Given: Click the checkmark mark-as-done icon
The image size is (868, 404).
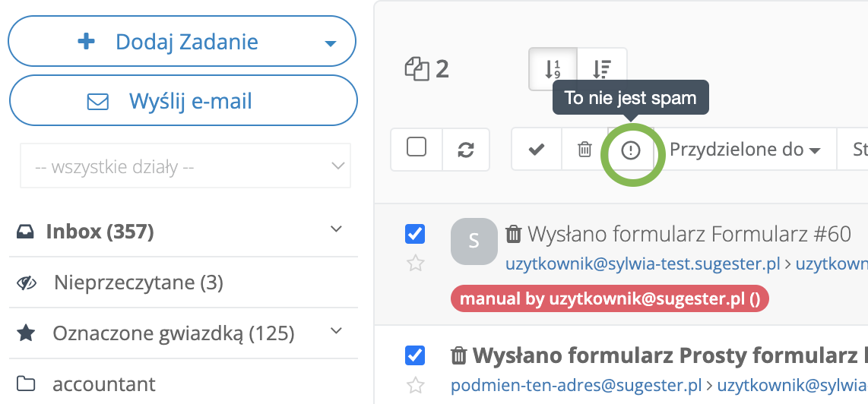Looking at the screenshot, I should pyautogui.click(x=537, y=150).
